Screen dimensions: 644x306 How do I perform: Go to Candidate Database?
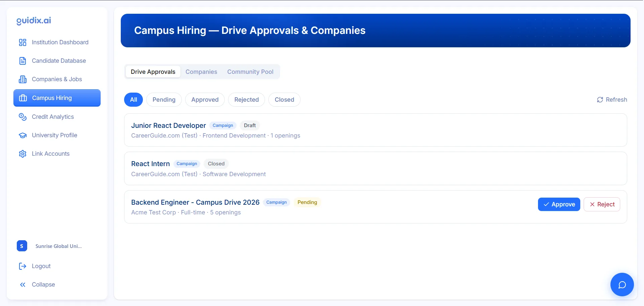[x=57, y=61]
